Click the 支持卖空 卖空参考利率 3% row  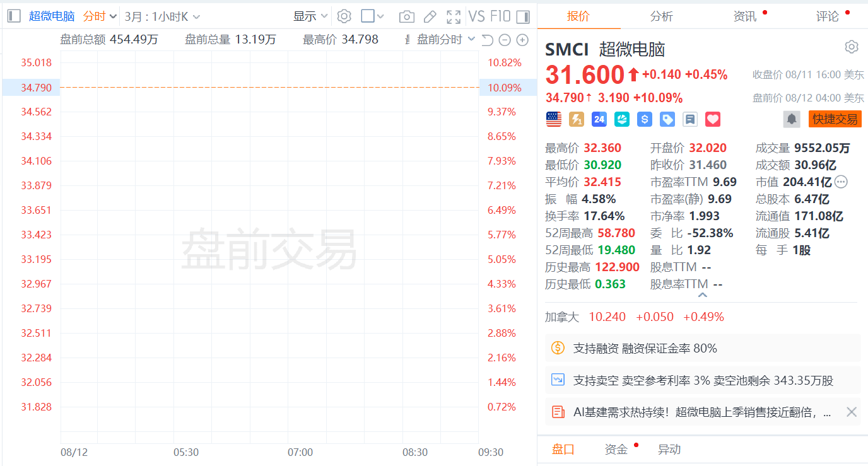pos(703,380)
